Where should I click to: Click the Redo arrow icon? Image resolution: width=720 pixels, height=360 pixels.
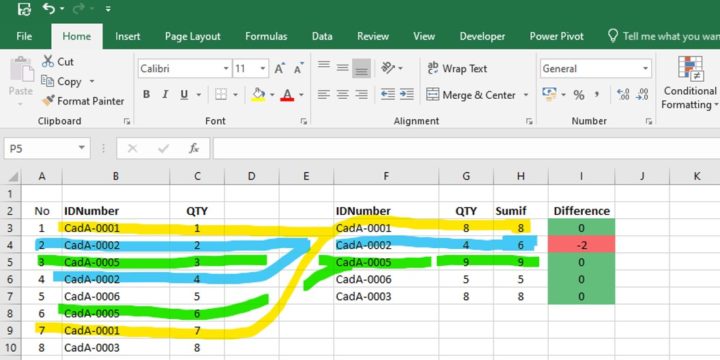[x=80, y=8]
